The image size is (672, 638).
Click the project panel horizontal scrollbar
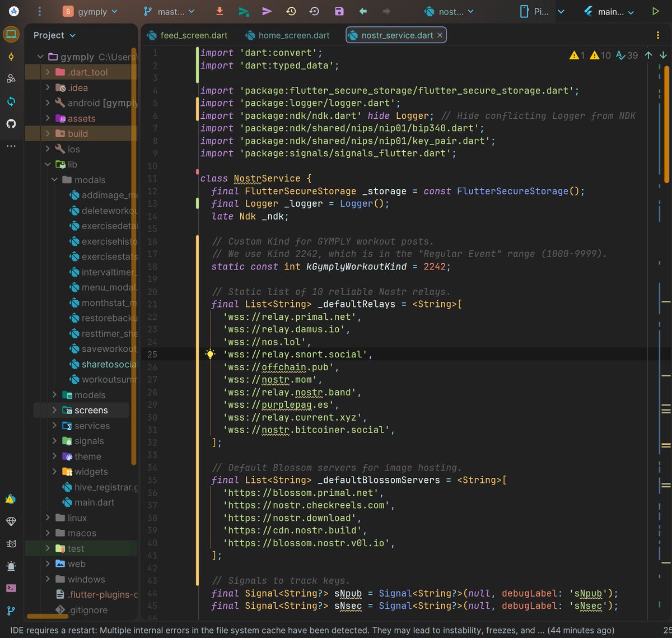[x=48, y=616]
